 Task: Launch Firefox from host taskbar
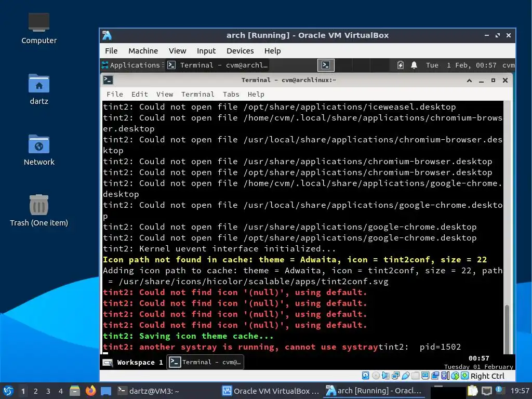(x=90, y=391)
